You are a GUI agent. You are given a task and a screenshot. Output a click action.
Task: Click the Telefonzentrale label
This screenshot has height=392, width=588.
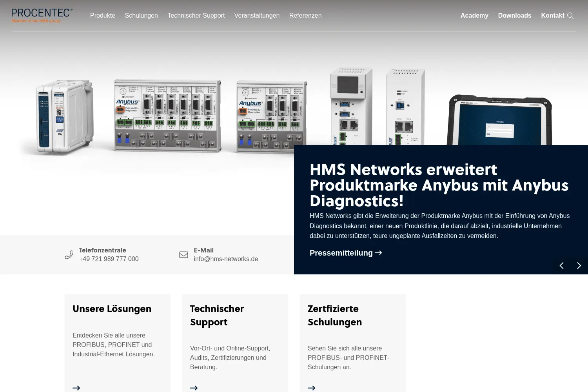click(103, 250)
